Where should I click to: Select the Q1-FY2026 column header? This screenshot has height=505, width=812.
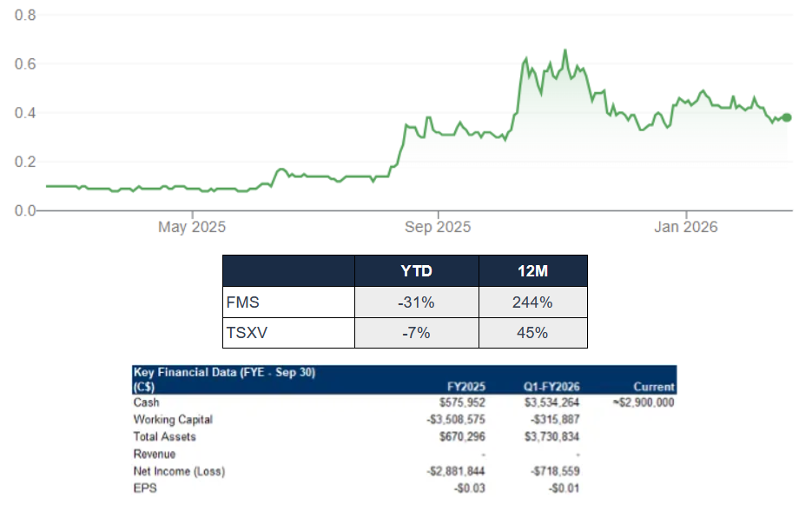click(x=552, y=387)
